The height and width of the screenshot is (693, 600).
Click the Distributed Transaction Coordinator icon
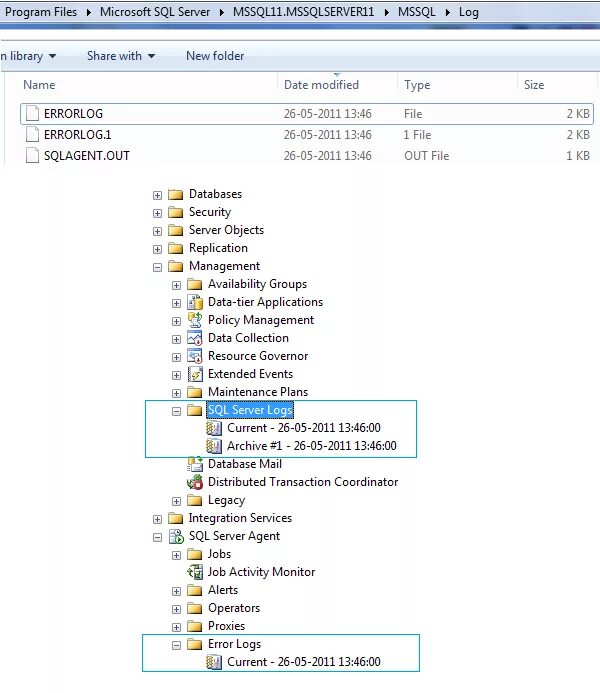pyautogui.click(x=195, y=482)
